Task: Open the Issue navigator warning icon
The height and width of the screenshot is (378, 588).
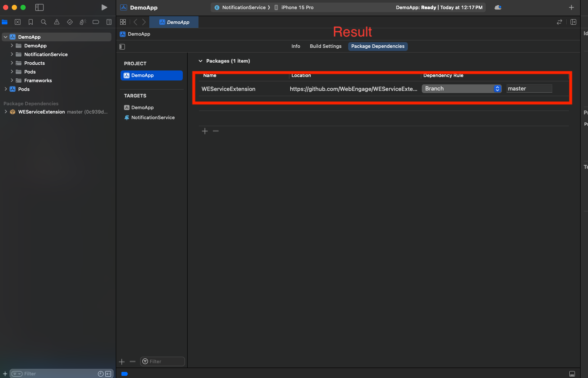Action: [57, 22]
